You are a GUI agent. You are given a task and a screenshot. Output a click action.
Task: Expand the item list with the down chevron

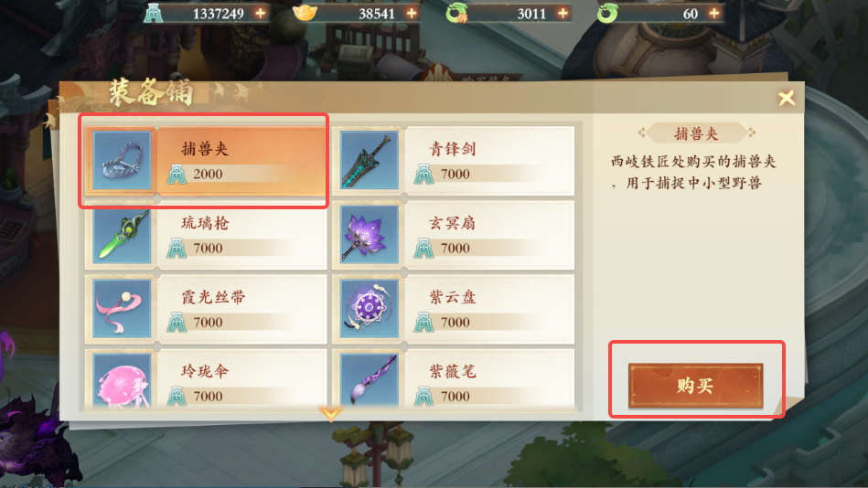coord(330,414)
